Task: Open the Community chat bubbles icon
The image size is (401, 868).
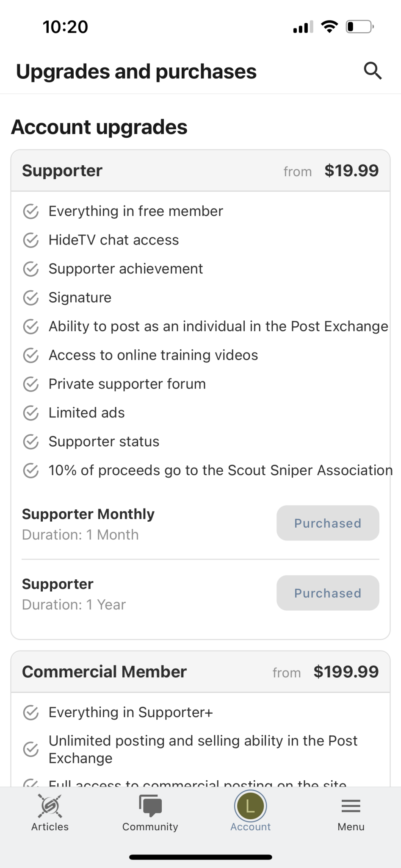Action: click(x=150, y=805)
